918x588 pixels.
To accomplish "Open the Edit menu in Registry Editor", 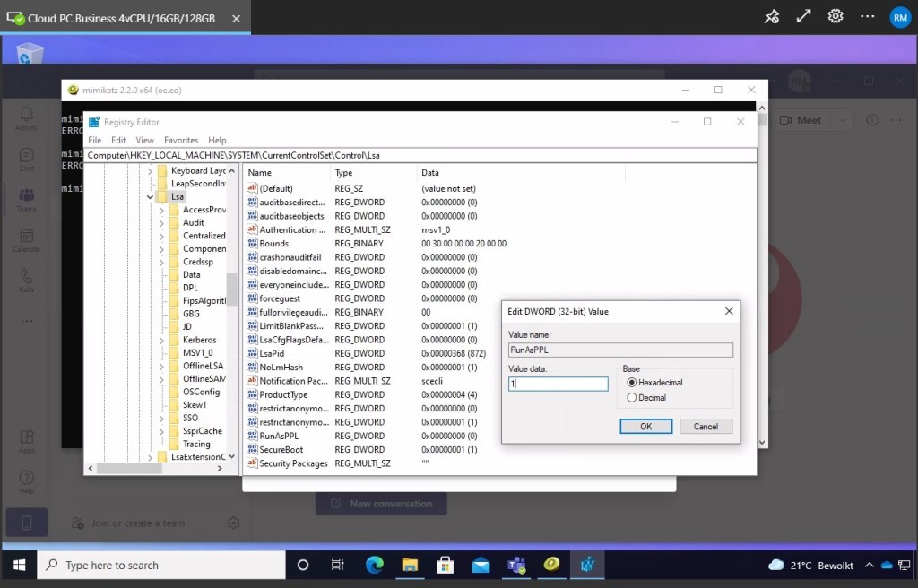I will click(119, 140).
